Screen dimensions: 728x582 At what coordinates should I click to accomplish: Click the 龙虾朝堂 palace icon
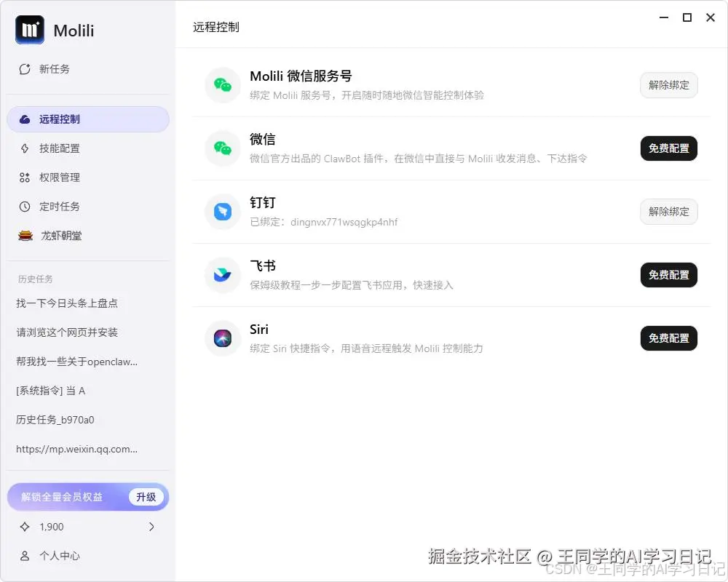[x=25, y=236]
